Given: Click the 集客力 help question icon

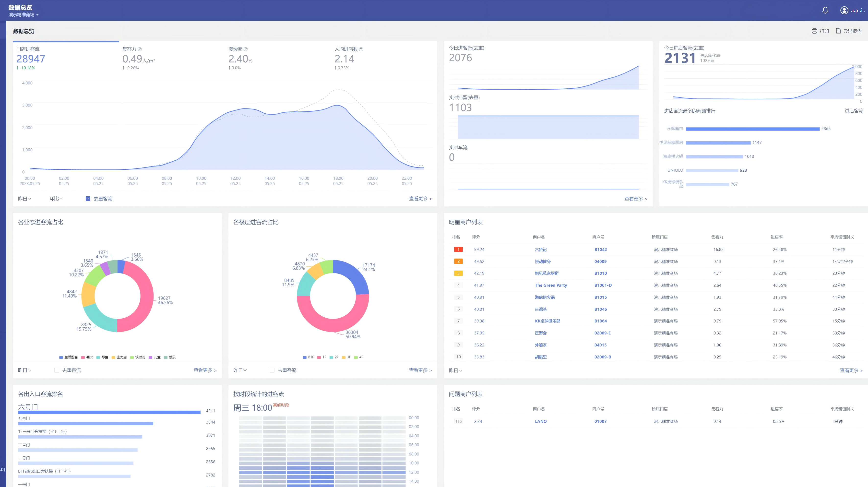Looking at the screenshot, I should [x=140, y=49].
